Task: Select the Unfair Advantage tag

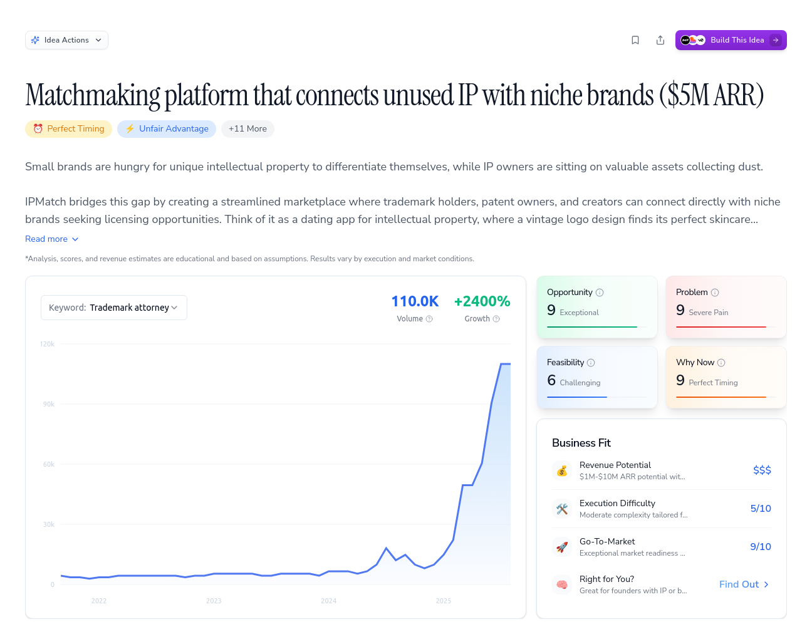Action: click(167, 129)
